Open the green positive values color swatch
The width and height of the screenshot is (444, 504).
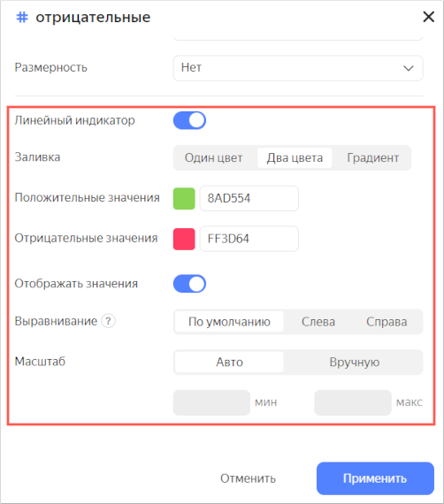pos(184,199)
